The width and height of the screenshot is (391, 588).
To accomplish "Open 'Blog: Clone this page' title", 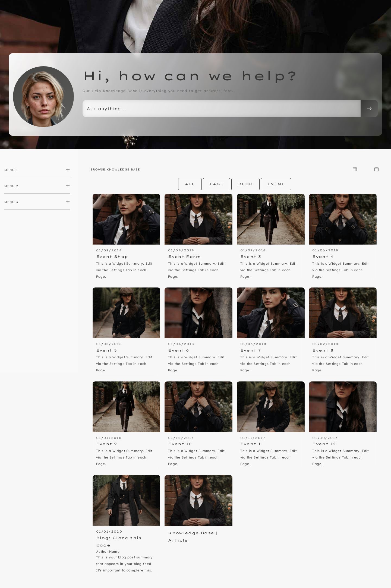I will click(x=119, y=541).
